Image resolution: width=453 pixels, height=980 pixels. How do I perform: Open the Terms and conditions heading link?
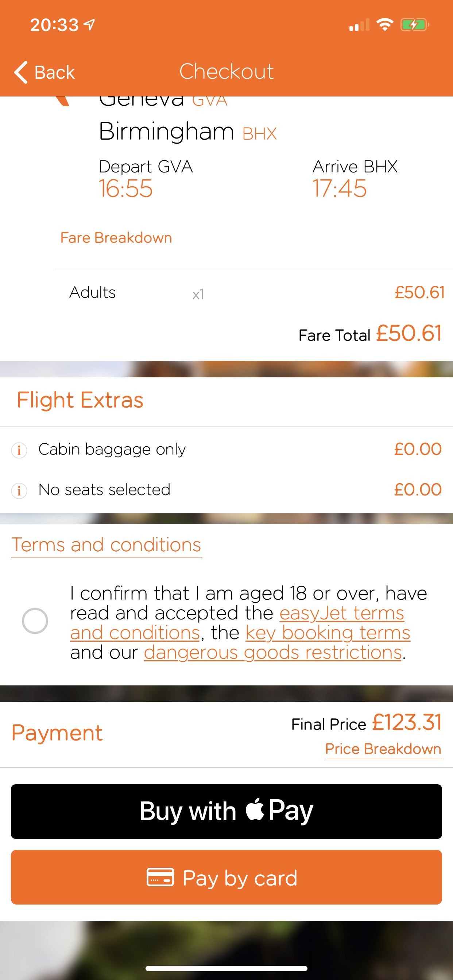[x=106, y=545]
